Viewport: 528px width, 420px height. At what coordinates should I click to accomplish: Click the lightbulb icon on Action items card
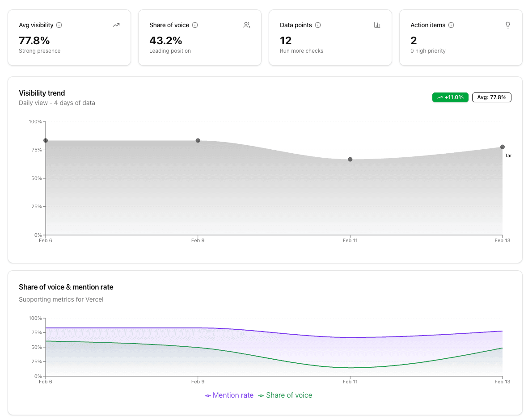507,25
